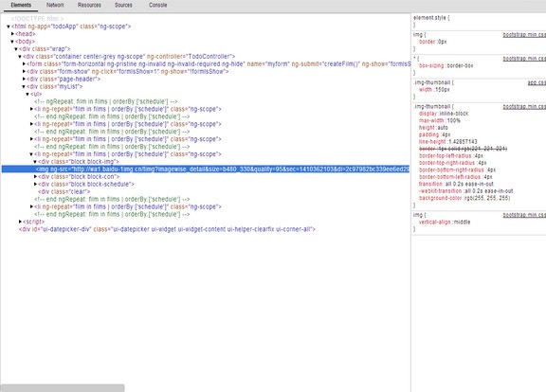Click the 'display: inline-block' property

click(444, 114)
